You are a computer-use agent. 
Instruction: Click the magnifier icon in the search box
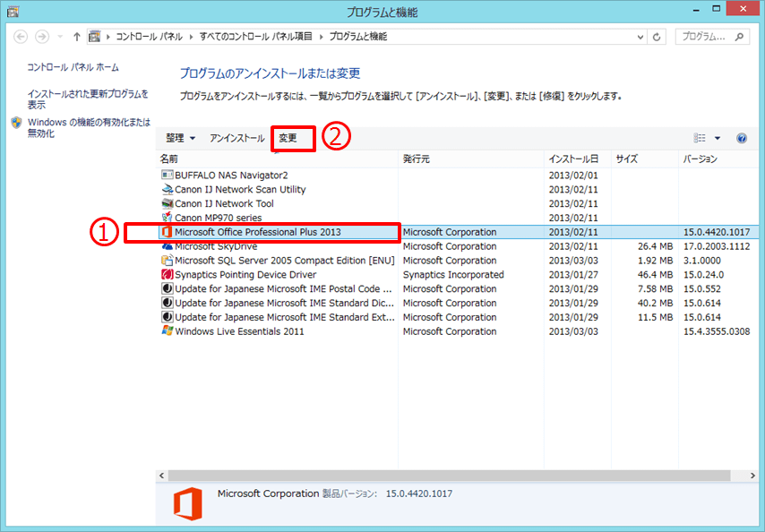740,37
